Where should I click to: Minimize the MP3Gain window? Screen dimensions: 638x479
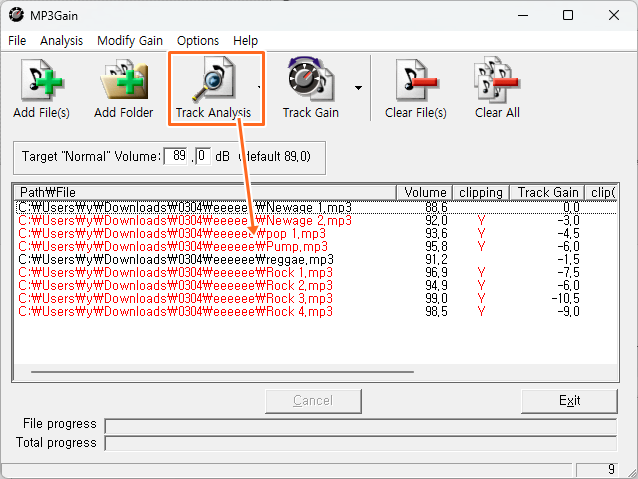tap(523, 15)
